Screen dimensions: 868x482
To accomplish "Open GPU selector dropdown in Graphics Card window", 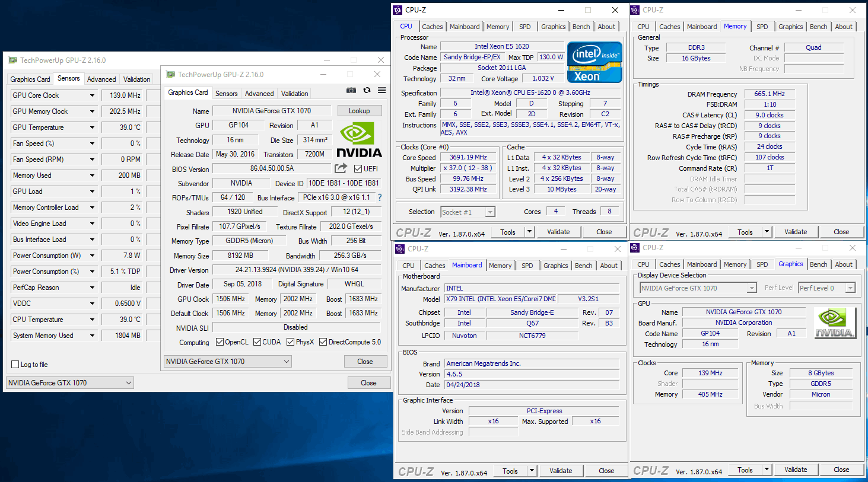I will [x=228, y=362].
